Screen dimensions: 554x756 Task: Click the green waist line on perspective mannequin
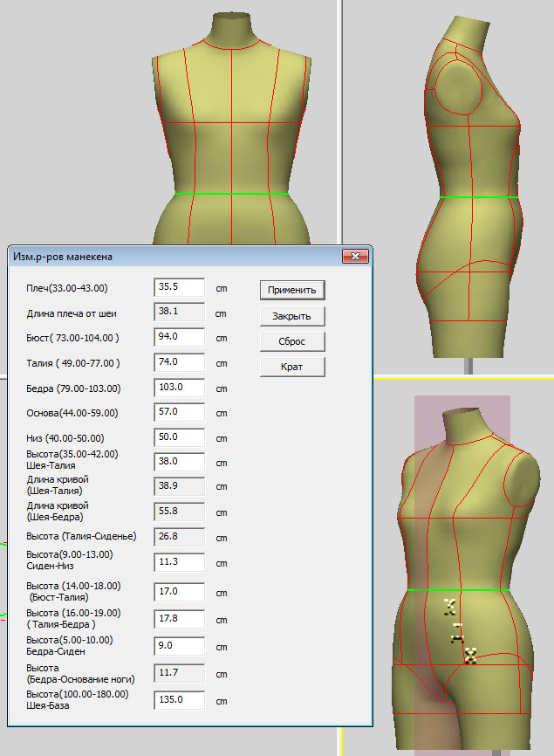pyautogui.click(x=458, y=589)
